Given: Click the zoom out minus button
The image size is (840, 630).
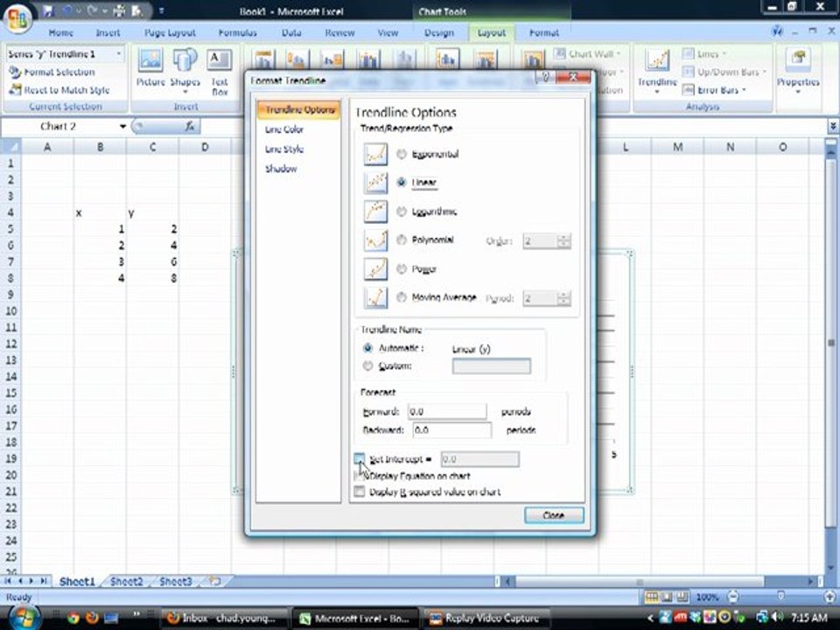Looking at the screenshot, I should (x=733, y=597).
